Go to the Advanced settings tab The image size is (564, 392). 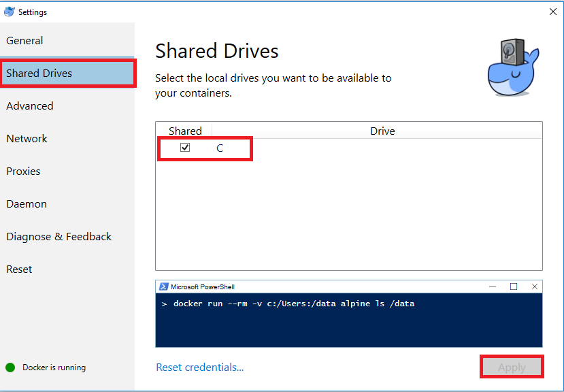30,106
